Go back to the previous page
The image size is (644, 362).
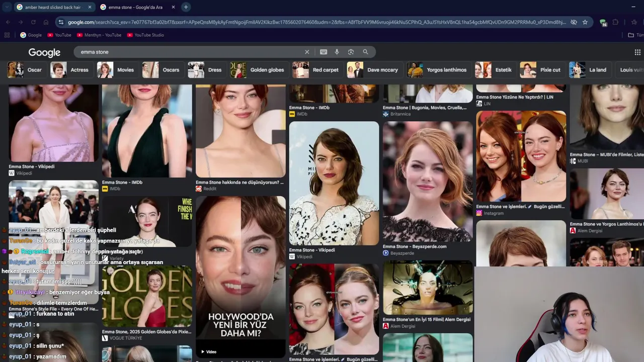8,22
